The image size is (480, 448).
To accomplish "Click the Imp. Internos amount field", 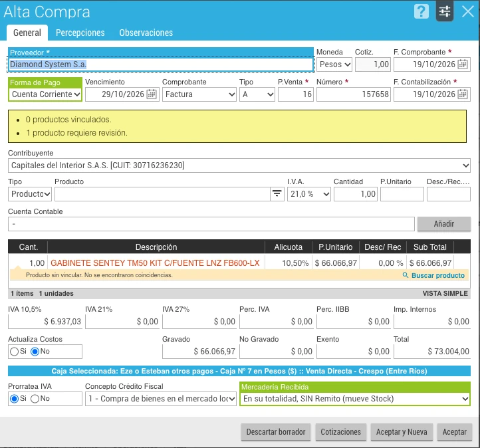I will [x=432, y=322].
